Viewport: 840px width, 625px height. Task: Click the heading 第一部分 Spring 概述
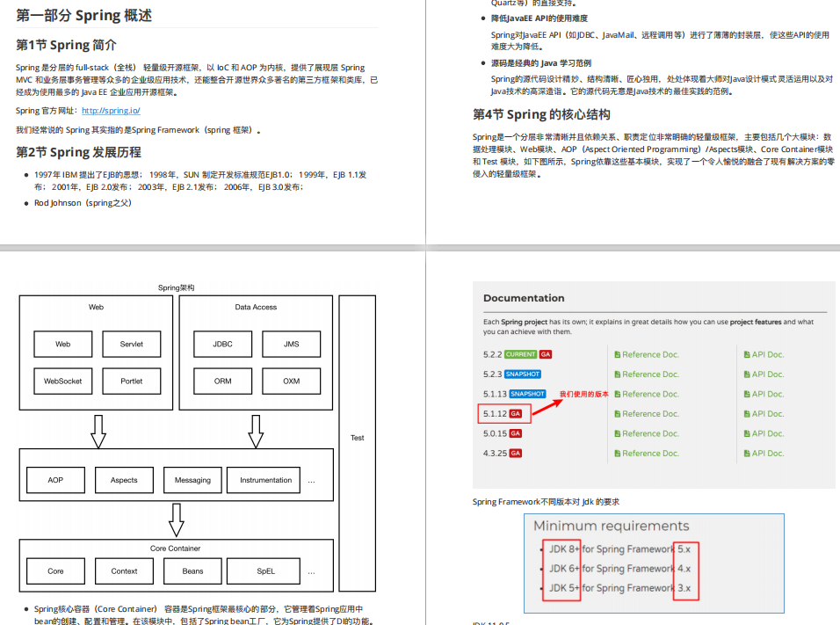click(84, 16)
